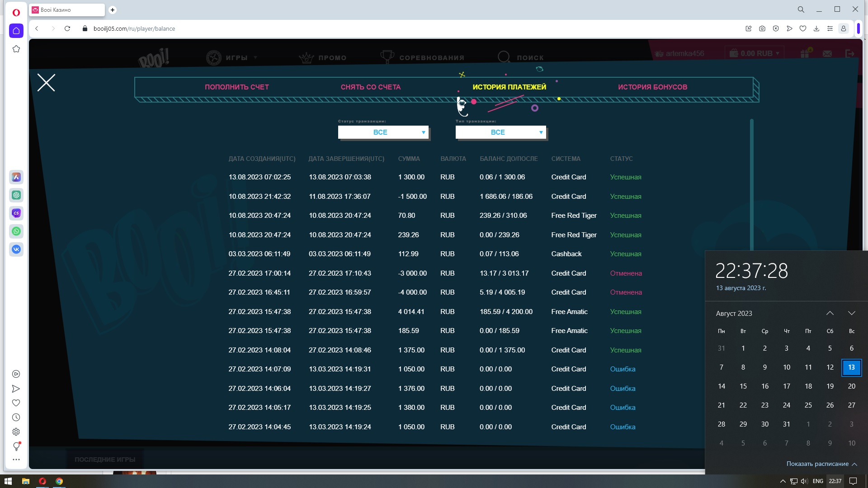The width and height of the screenshot is (868, 488).
Task: Click the casino logout icon
Action: point(849,54)
